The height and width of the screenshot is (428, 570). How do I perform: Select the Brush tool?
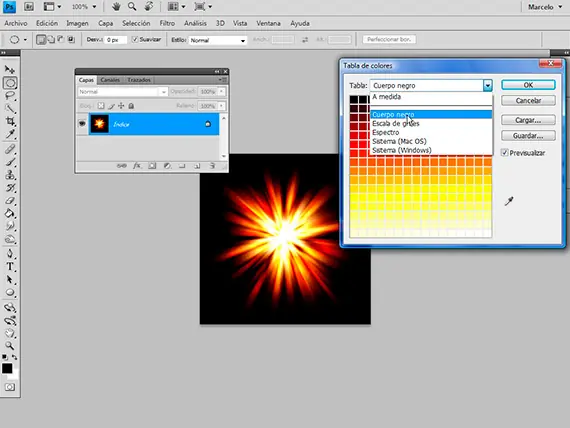(x=10, y=162)
